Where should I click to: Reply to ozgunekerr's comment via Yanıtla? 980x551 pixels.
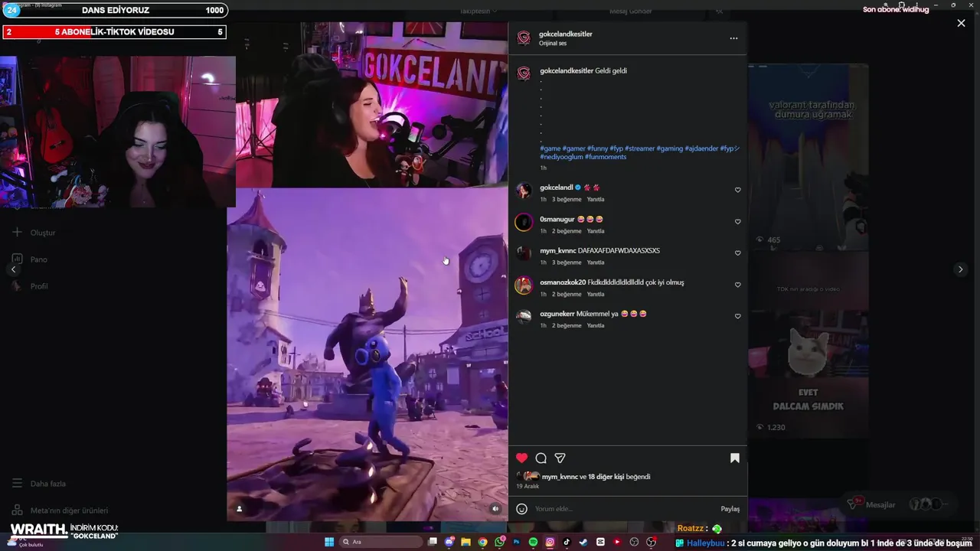click(596, 325)
